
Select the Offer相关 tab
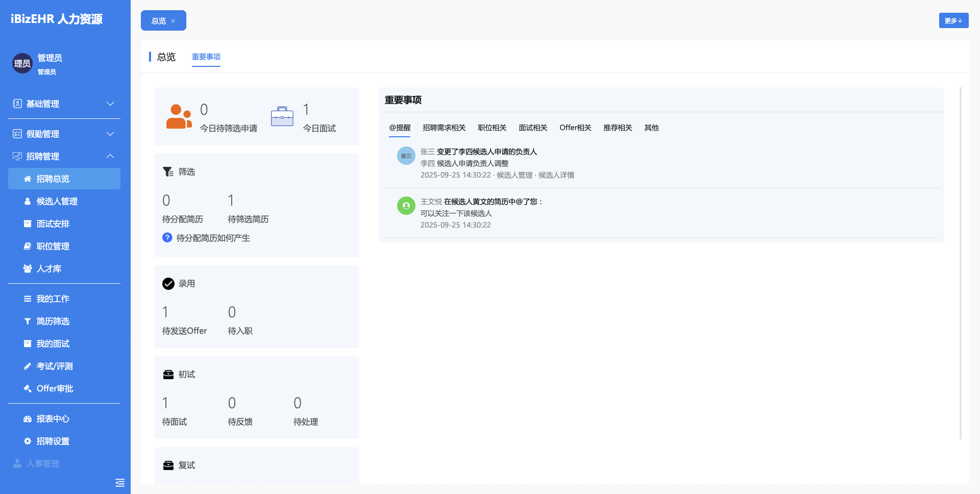[575, 128]
